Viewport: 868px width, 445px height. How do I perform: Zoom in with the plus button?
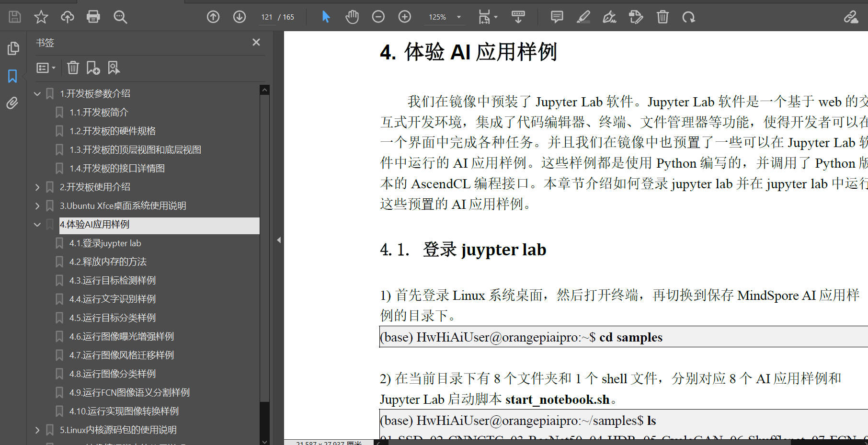[x=405, y=17]
